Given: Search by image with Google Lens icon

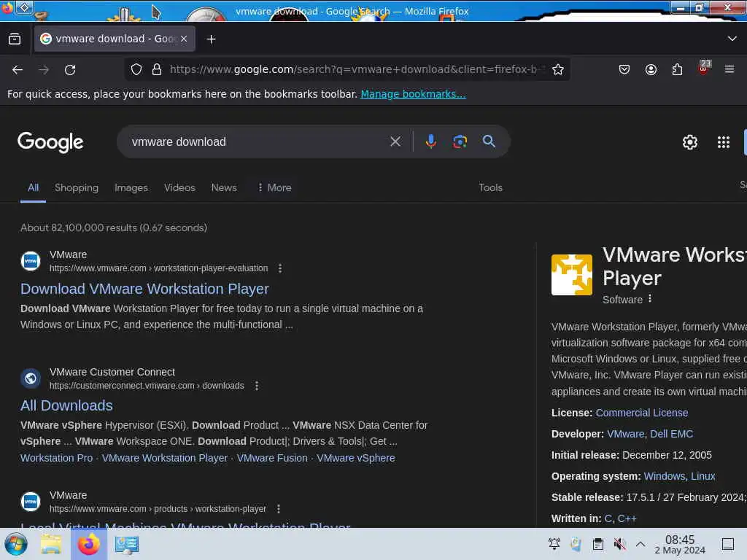Looking at the screenshot, I should point(460,141).
